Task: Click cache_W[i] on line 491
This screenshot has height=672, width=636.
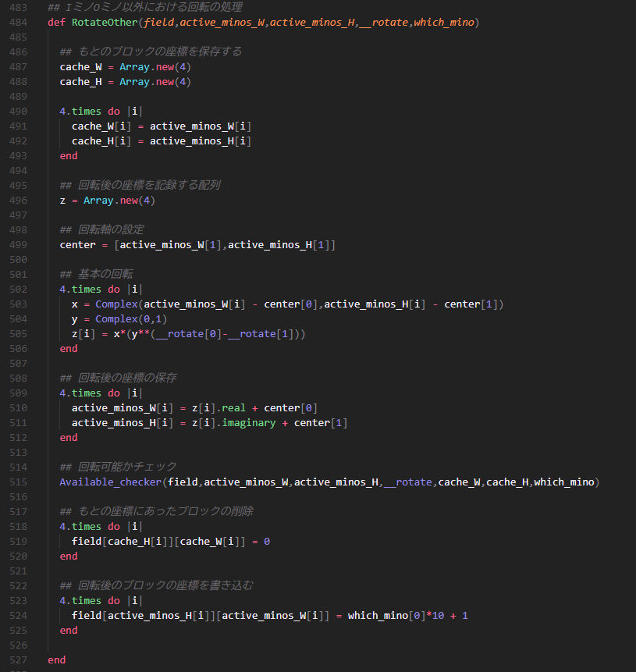Action: point(101,126)
